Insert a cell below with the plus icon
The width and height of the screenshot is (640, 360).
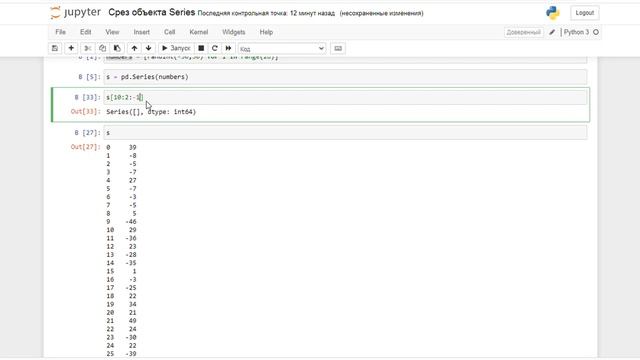click(71, 48)
